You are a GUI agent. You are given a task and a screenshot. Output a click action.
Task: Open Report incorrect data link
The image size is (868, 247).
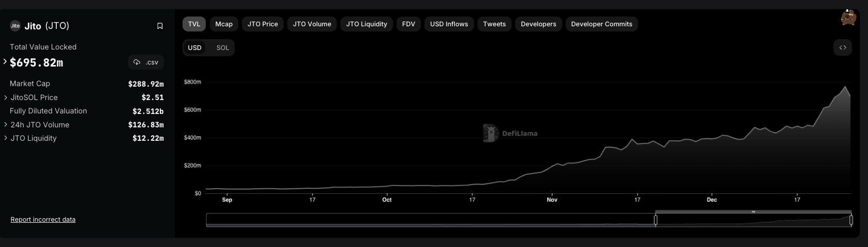coord(43,219)
